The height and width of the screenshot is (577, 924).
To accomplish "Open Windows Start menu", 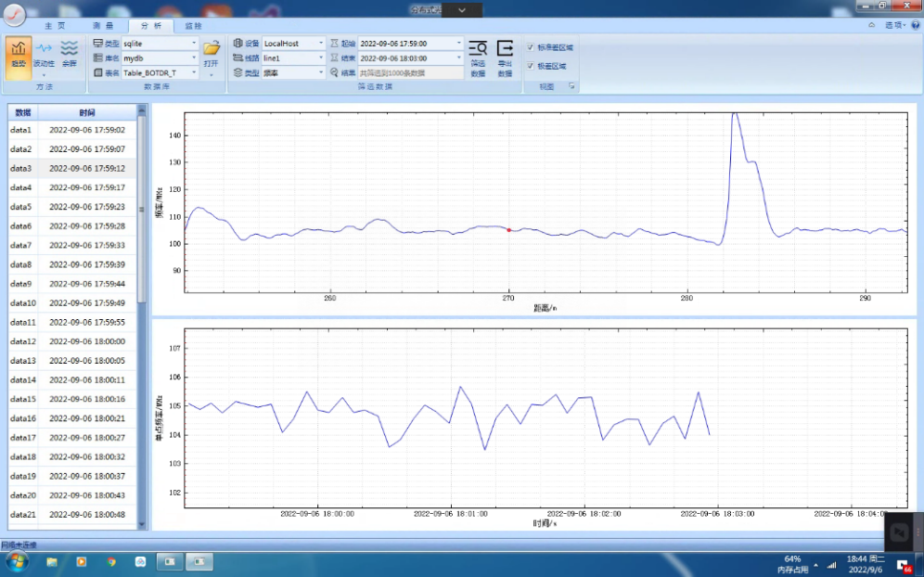I will coord(16,561).
